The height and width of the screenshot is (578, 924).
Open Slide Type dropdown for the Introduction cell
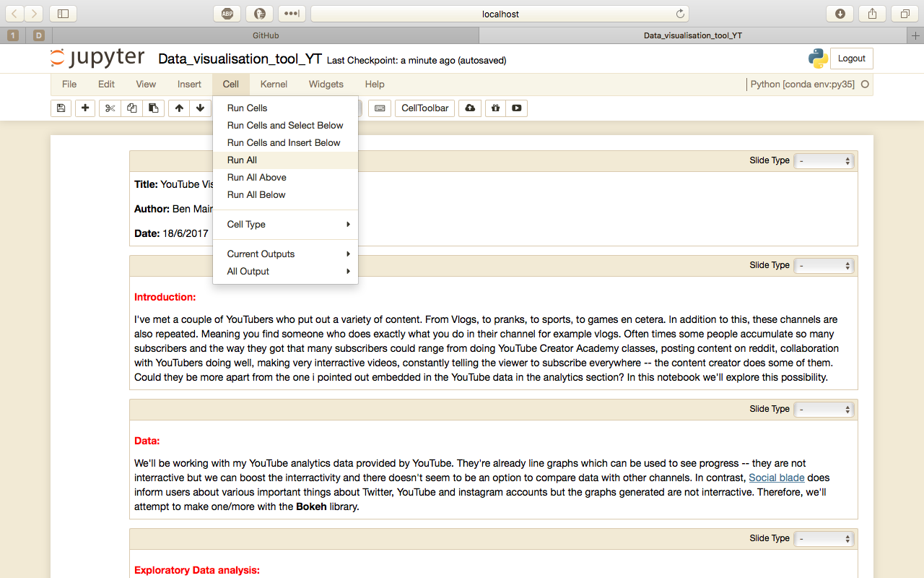coord(824,266)
